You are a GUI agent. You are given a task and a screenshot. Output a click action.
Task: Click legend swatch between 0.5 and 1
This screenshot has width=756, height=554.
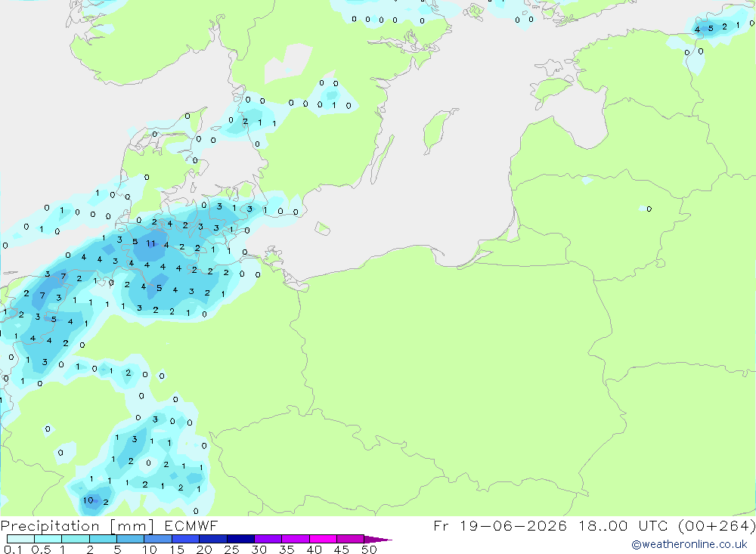point(48,539)
